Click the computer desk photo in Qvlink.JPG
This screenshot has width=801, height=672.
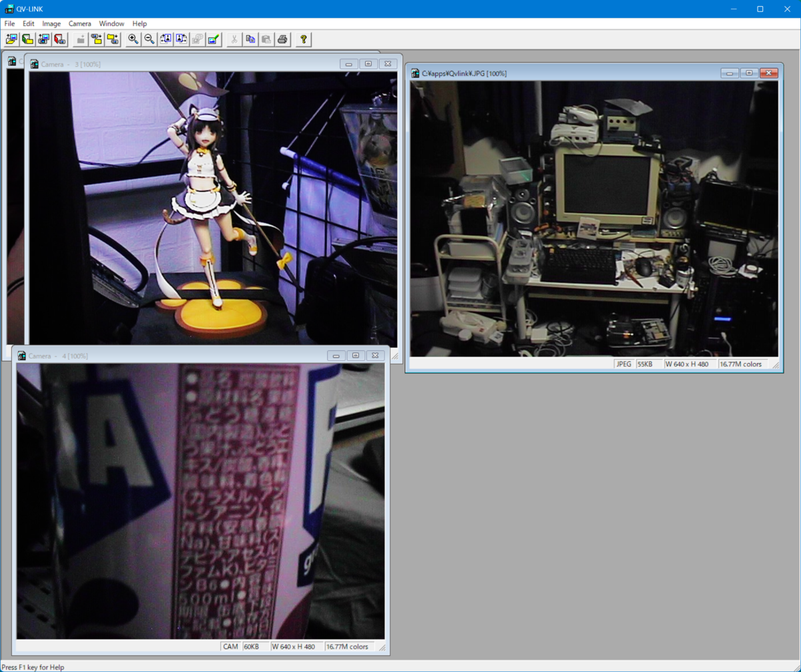point(594,219)
